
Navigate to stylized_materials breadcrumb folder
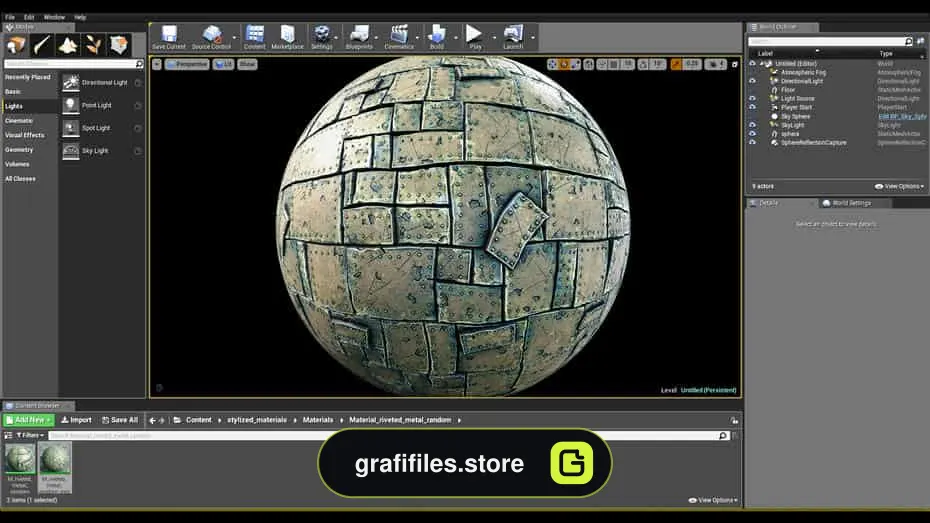coord(257,420)
